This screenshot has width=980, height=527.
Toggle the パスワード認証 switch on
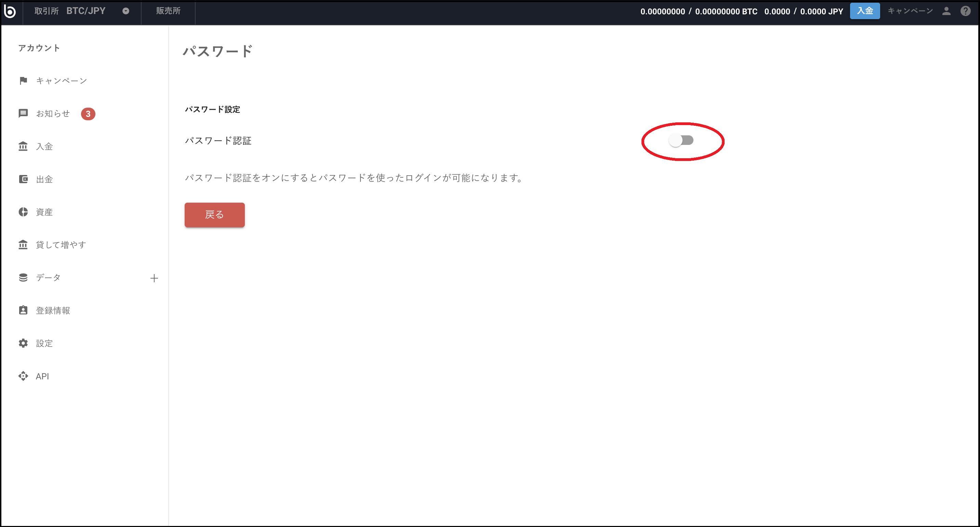click(x=681, y=141)
